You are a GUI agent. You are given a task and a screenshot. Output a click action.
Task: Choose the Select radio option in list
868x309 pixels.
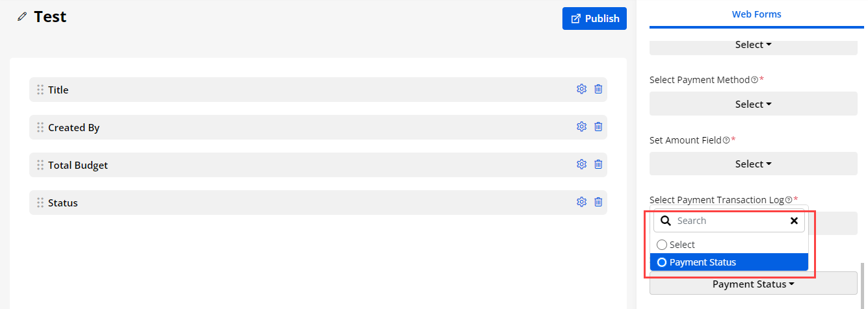[x=662, y=245]
